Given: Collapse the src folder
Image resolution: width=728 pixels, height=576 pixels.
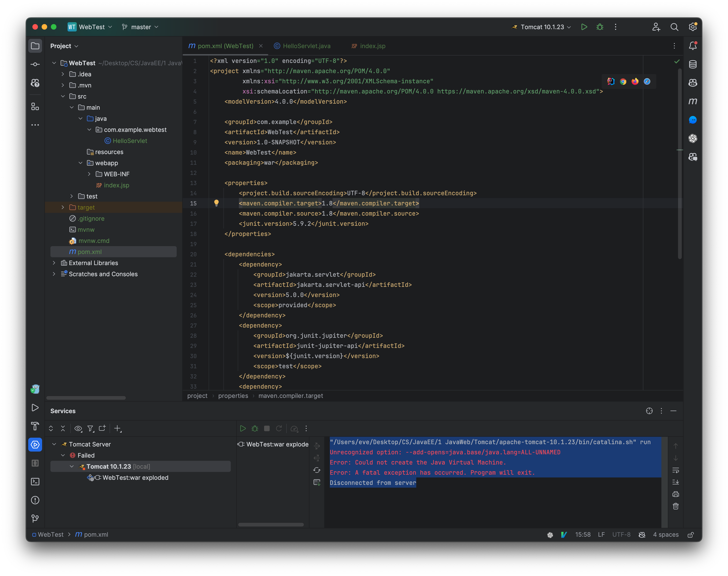Looking at the screenshot, I should (63, 96).
